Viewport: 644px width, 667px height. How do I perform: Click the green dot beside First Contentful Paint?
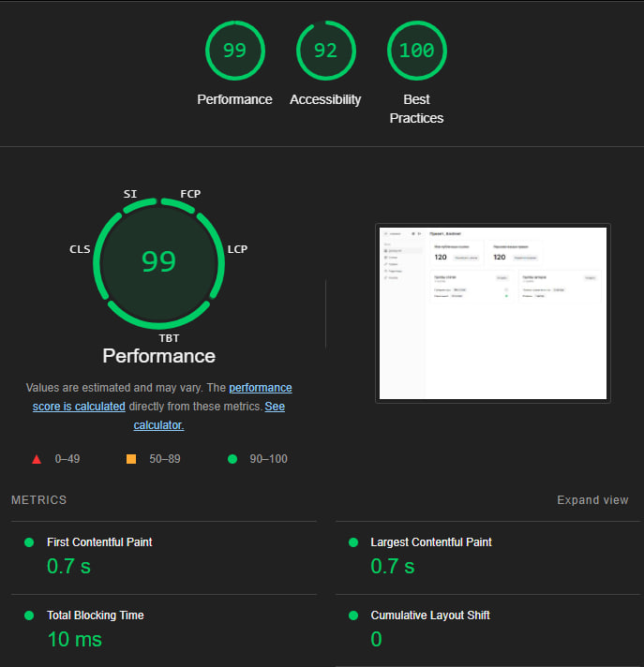click(x=29, y=542)
